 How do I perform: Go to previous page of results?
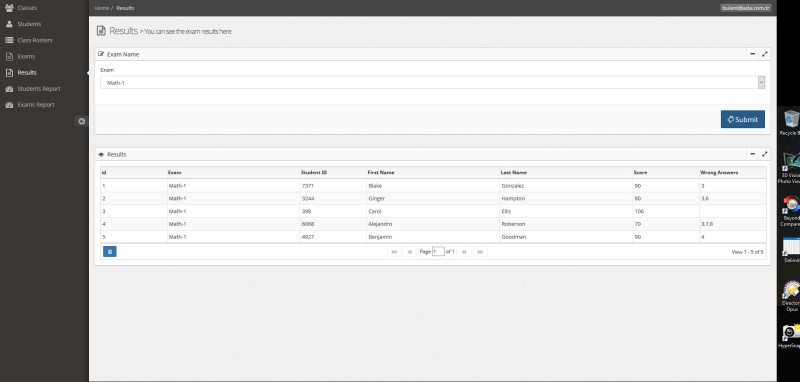[410, 251]
